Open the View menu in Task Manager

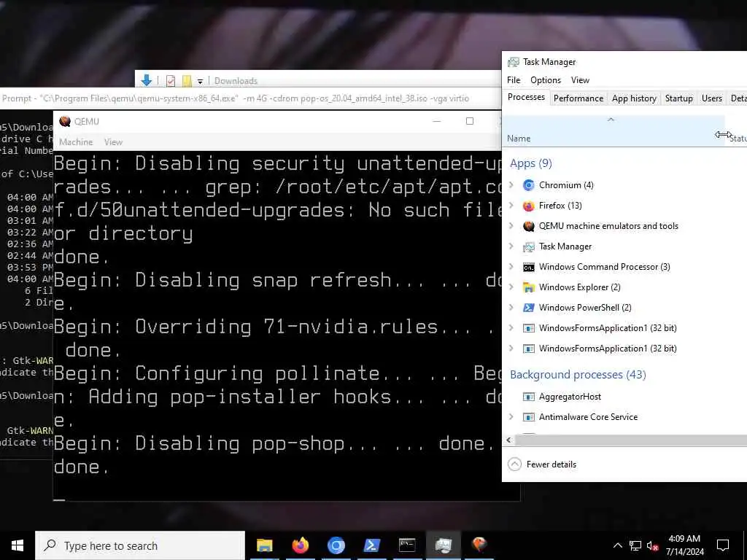pos(580,80)
